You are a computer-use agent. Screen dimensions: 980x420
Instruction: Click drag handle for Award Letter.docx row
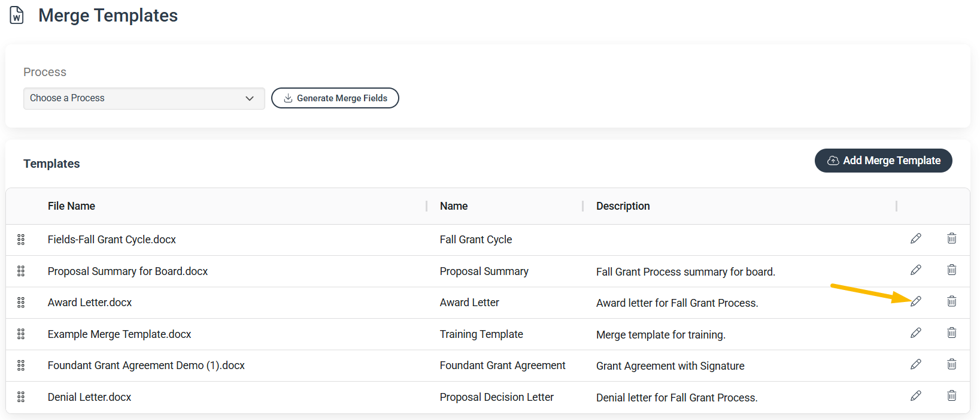pos(21,303)
